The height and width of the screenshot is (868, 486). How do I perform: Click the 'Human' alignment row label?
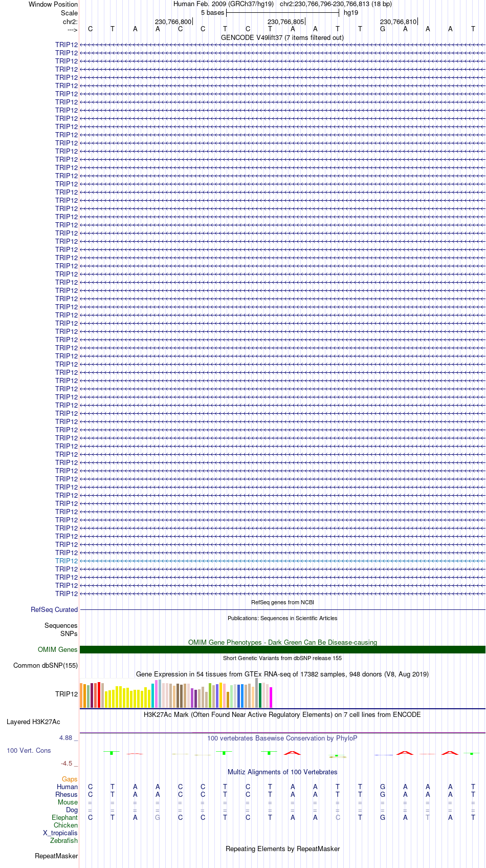68,787
